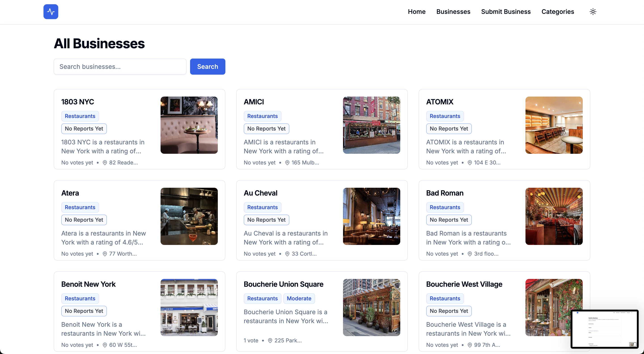This screenshot has height=354, width=644.
Task: Click the Boucherie Union Square photo
Action: point(371,308)
